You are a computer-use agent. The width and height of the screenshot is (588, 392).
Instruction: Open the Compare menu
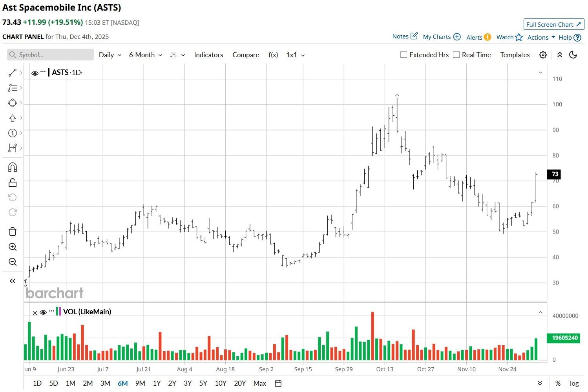(246, 55)
